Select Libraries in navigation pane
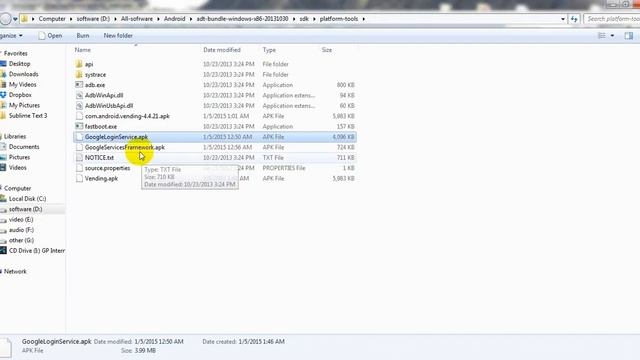640x360 pixels. (x=15, y=136)
